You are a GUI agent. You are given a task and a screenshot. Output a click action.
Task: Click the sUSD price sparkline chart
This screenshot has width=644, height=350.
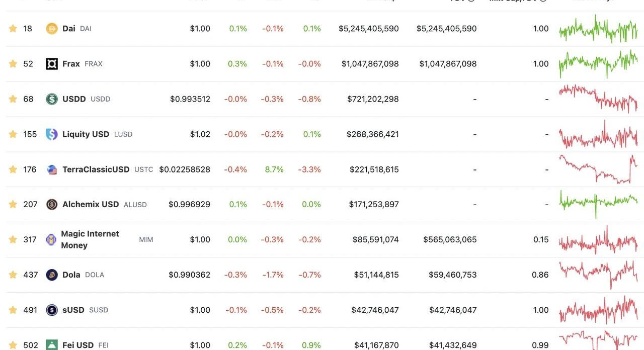tap(598, 310)
